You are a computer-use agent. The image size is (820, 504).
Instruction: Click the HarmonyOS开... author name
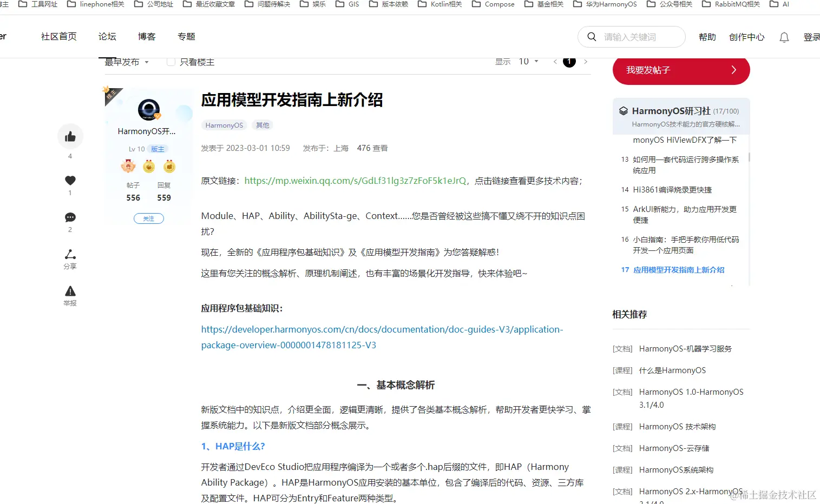pos(147,131)
